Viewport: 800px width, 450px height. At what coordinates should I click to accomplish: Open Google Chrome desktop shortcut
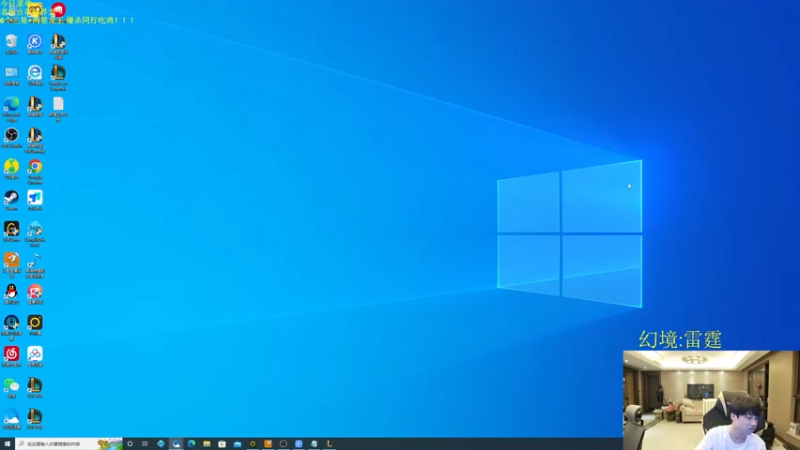click(x=35, y=171)
